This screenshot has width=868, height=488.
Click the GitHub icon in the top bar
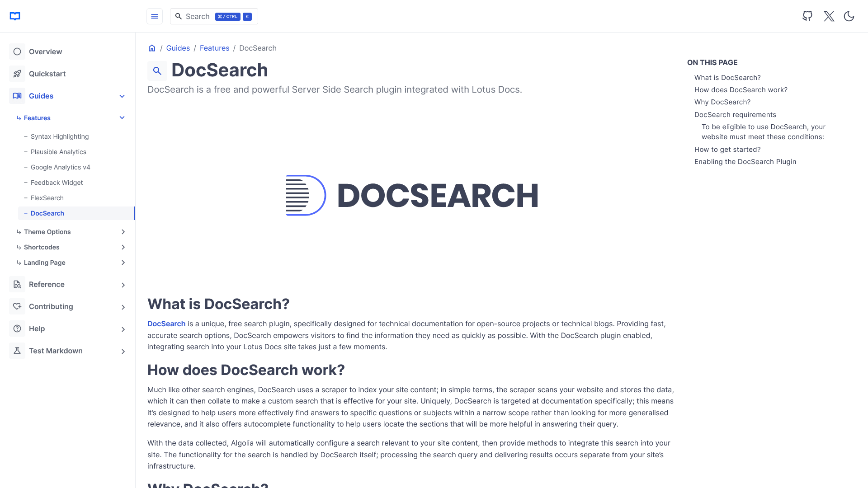pyautogui.click(x=807, y=16)
